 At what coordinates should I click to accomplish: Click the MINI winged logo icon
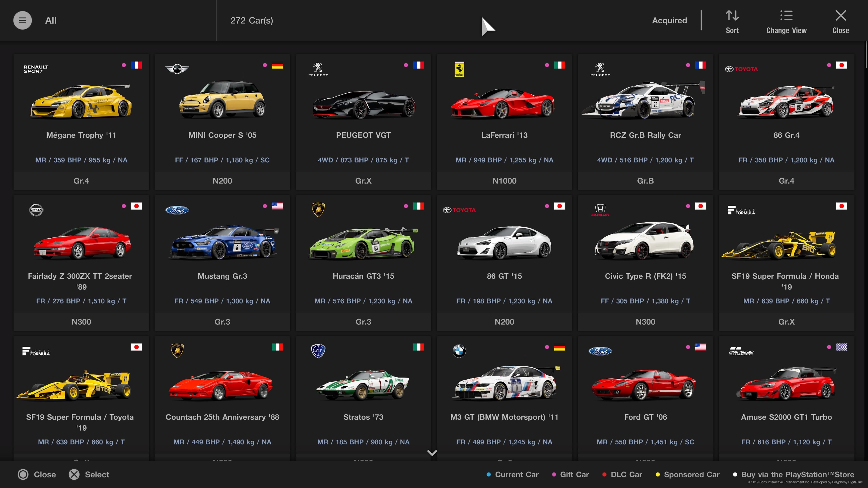(177, 69)
